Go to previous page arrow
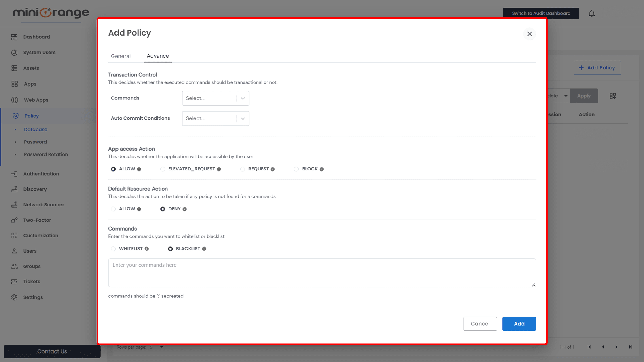This screenshot has width=644, height=362. [603, 347]
